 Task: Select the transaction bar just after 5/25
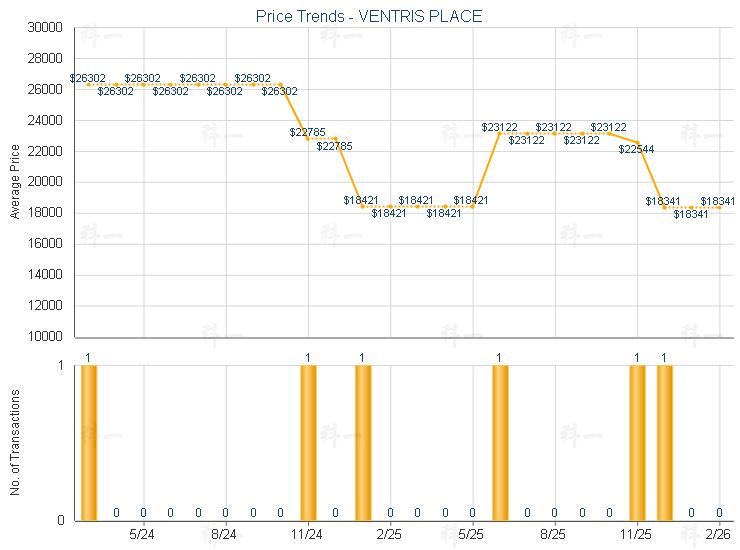click(500, 442)
